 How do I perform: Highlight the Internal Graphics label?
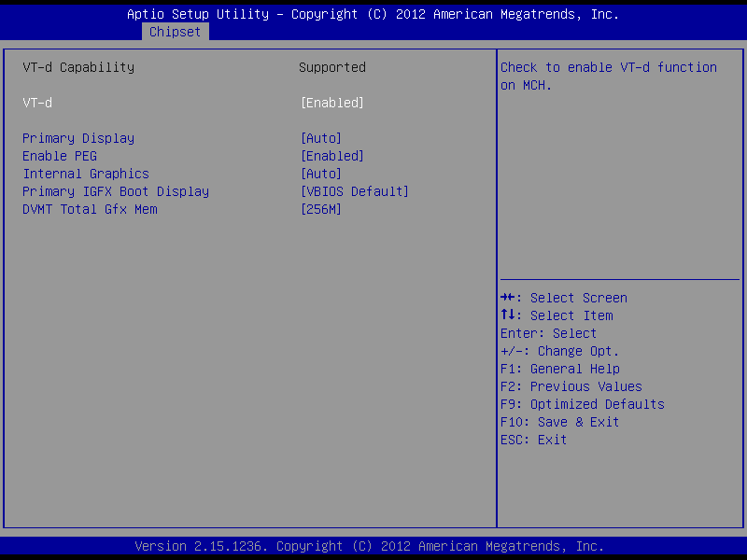point(86,174)
